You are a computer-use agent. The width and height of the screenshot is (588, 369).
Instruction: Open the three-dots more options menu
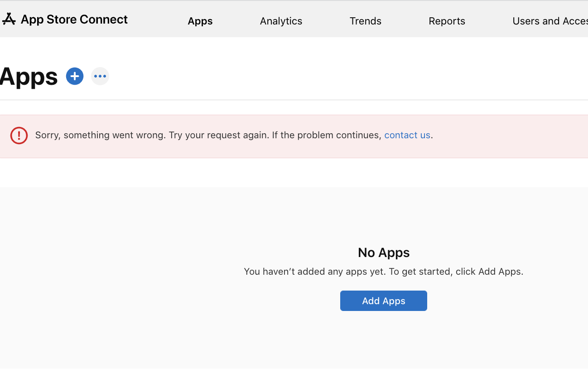pyautogui.click(x=100, y=76)
